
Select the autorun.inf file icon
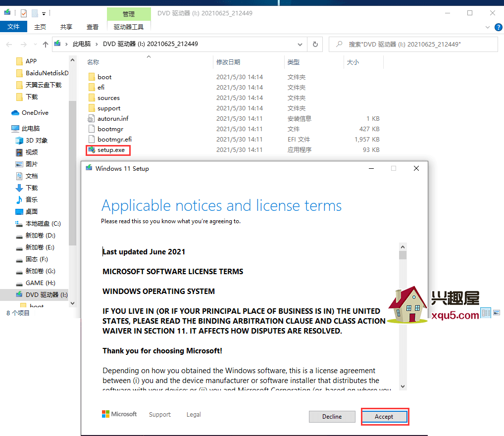tap(91, 119)
